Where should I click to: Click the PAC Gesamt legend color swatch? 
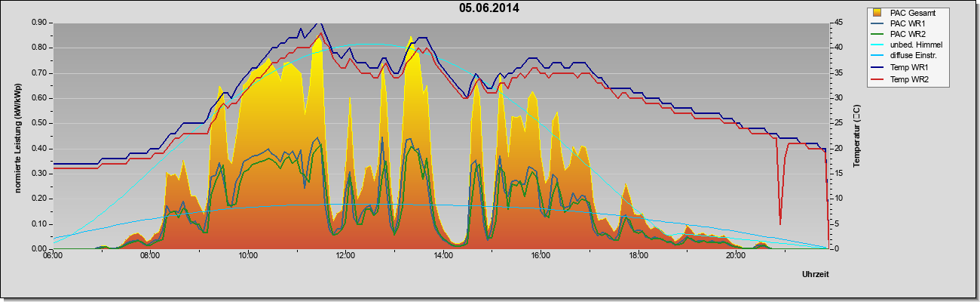tap(879, 13)
